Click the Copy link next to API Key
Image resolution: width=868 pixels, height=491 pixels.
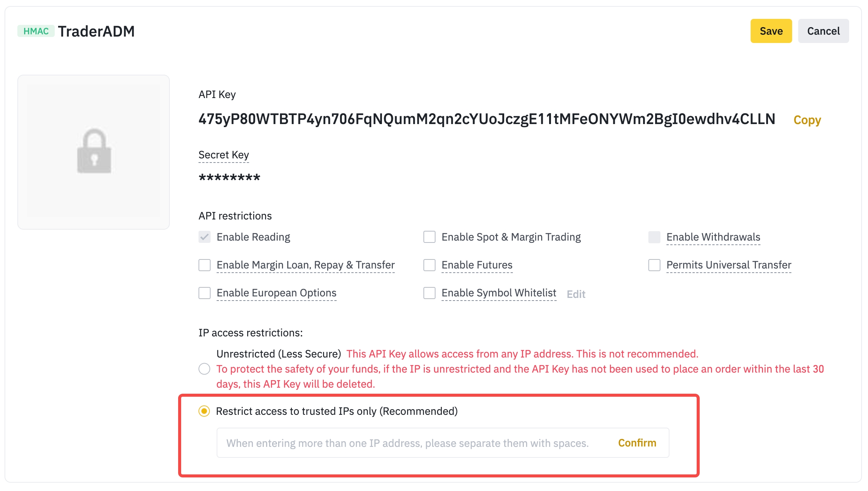pos(807,119)
